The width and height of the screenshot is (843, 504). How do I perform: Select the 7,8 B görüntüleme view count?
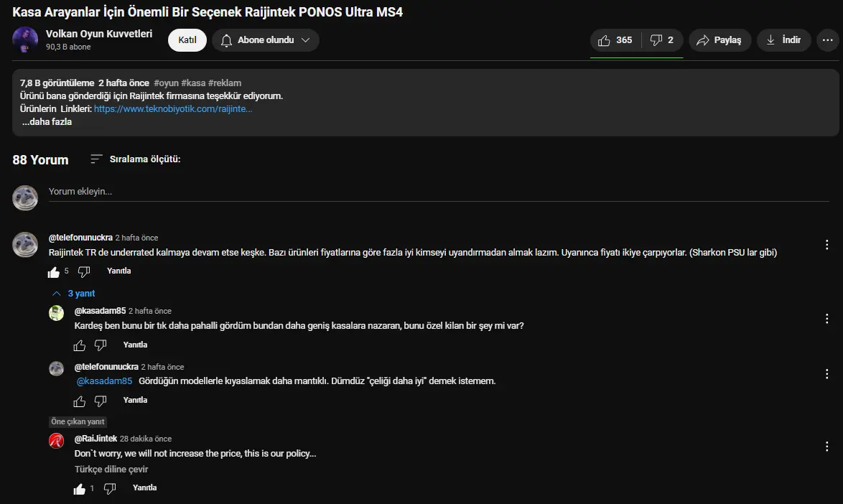(x=57, y=83)
